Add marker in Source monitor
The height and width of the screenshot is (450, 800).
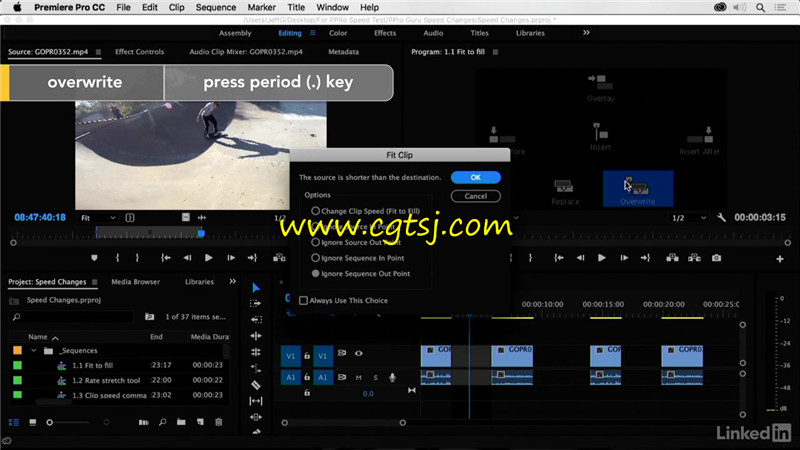[94, 258]
